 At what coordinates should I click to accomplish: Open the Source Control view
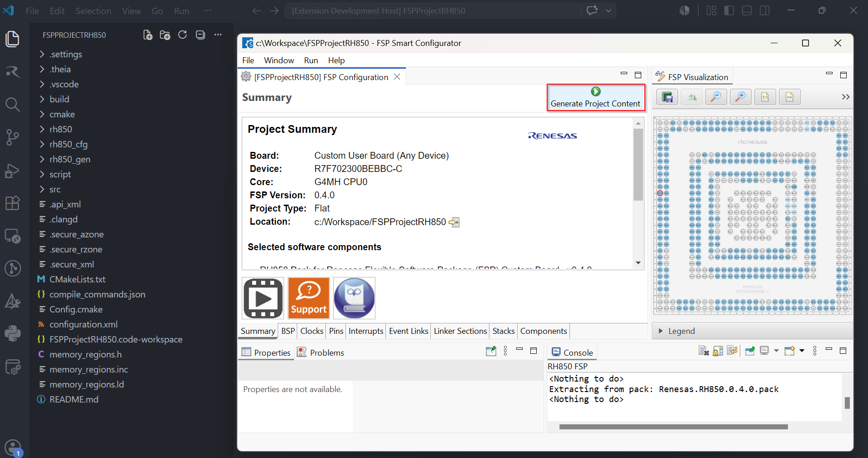[x=12, y=137]
